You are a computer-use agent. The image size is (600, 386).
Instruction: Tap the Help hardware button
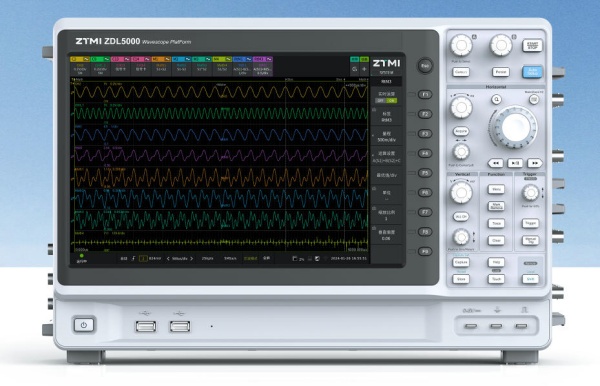pyautogui.click(x=496, y=262)
